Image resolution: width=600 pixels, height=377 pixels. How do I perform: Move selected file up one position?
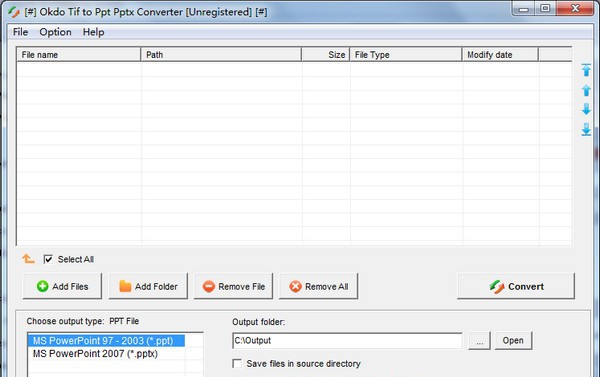pos(586,90)
